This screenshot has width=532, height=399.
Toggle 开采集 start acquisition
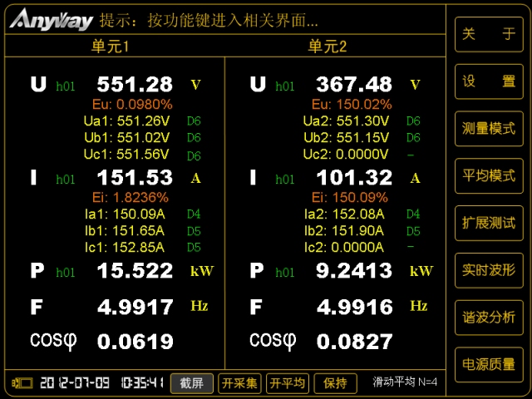[240, 383]
